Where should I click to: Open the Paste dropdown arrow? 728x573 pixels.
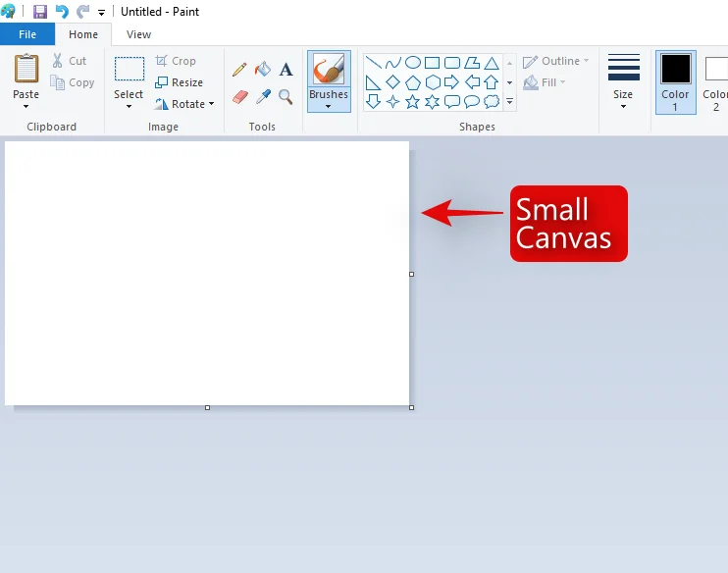click(x=26, y=107)
